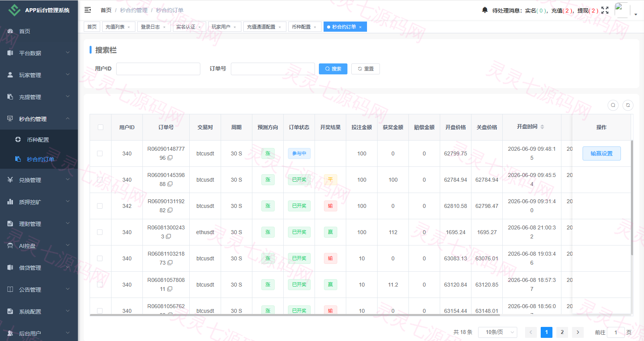Copy order number R0609013119282
Screen dimensions: 644x341
coord(170,210)
